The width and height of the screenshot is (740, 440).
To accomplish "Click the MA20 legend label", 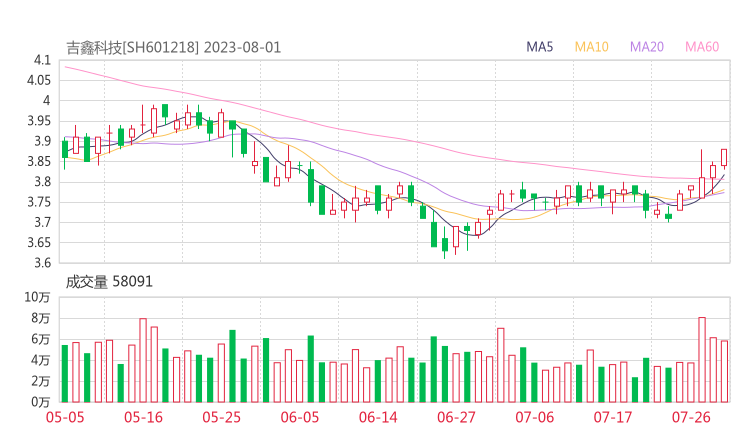I will [647, 47].
